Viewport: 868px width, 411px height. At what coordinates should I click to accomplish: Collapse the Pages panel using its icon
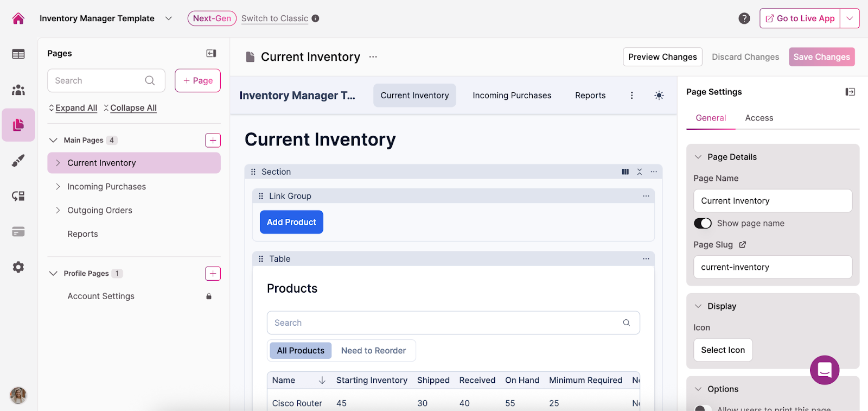pyautogui.click(x=211, y=53)
